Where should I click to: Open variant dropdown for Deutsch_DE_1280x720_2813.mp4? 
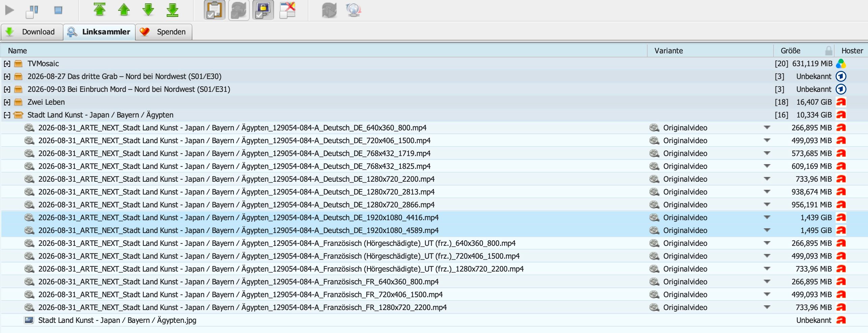[767, 192]
